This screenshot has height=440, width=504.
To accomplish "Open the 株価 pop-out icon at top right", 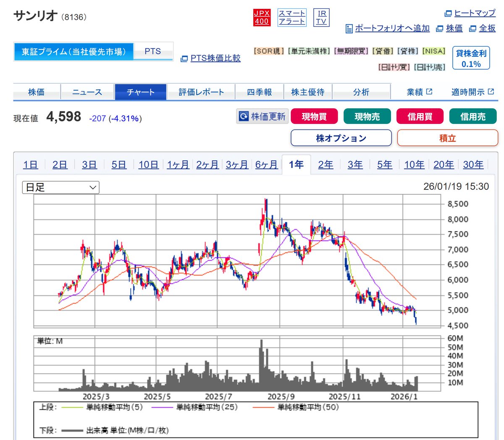I will click(438, 29).
